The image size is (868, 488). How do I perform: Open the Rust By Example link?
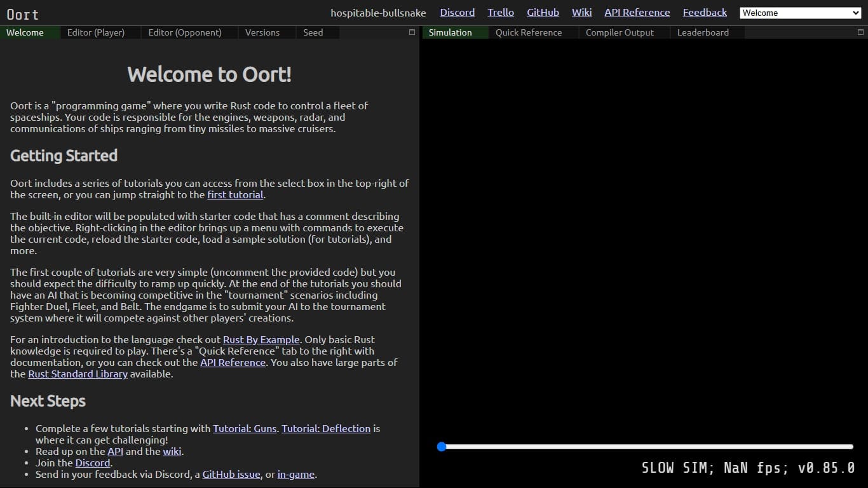(x=261, y=340)
